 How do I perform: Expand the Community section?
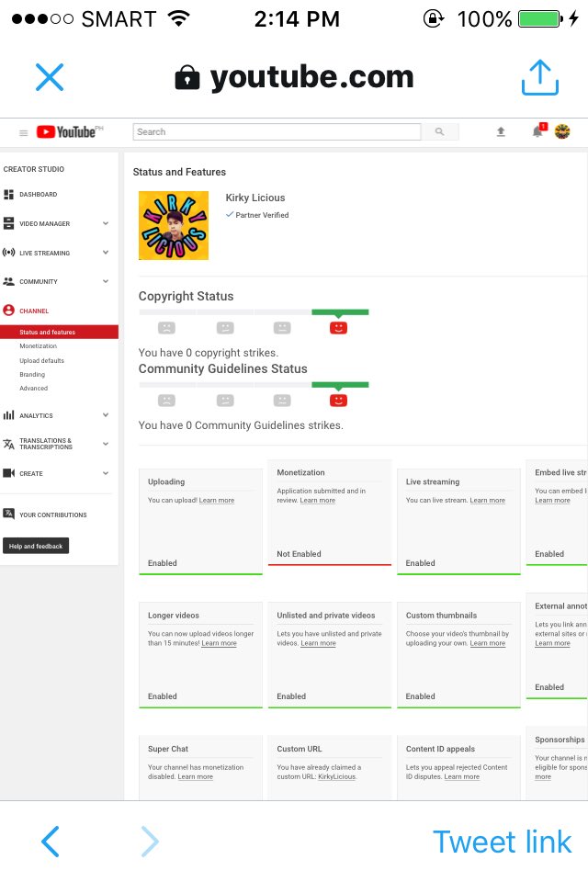[x=106, y=281]
